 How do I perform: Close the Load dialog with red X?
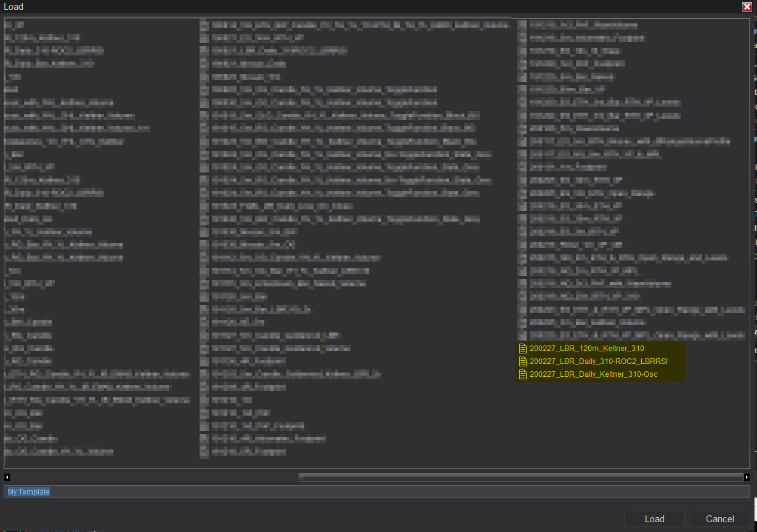(x=747, y=7)
